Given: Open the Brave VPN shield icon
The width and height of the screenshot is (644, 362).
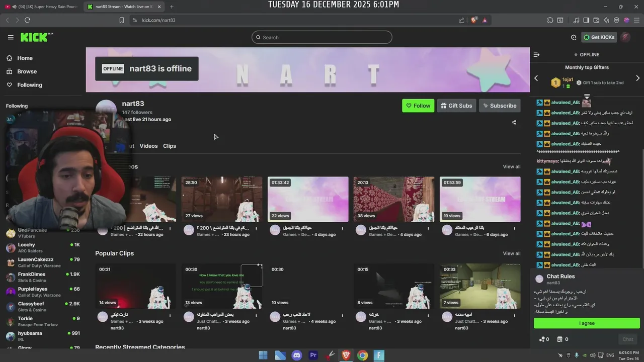Looking at the screenshot, I should [616, 20].
